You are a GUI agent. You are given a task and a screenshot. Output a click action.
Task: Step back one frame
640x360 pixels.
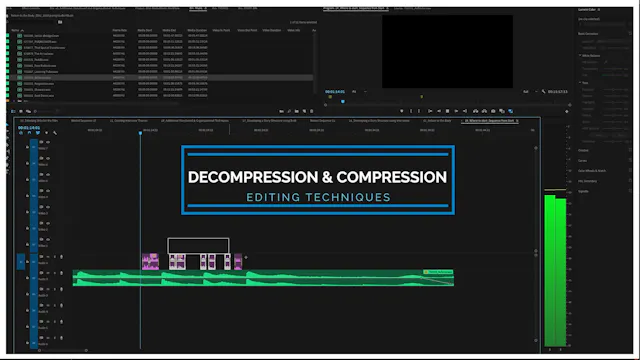[439, 111]
